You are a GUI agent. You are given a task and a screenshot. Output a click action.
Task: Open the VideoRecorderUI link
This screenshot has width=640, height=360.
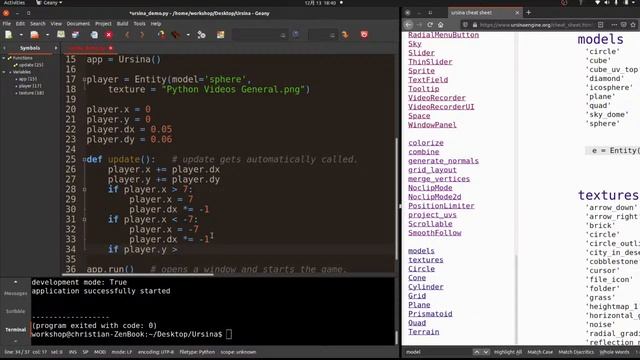tap(441, 107)
